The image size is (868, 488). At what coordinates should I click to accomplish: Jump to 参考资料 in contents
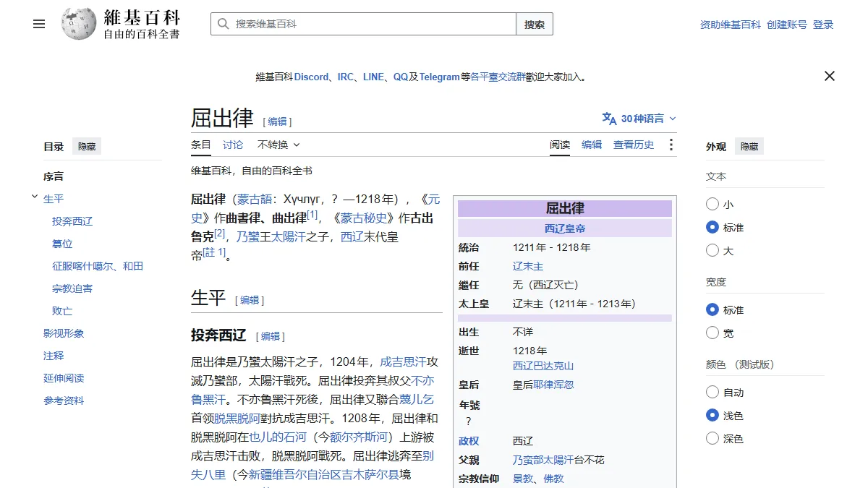pyautogui.click(x=64, y=401)
